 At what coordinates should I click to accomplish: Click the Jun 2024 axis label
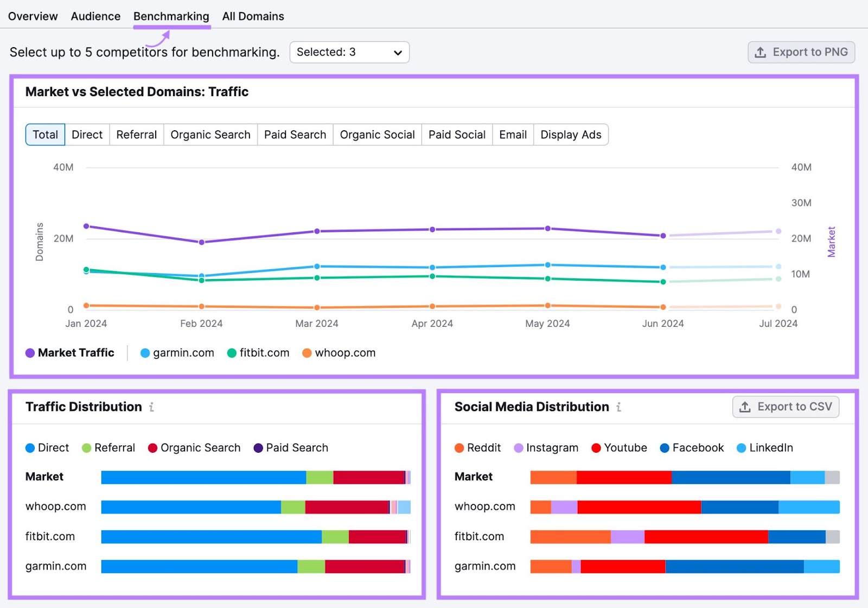coord(663,324)
